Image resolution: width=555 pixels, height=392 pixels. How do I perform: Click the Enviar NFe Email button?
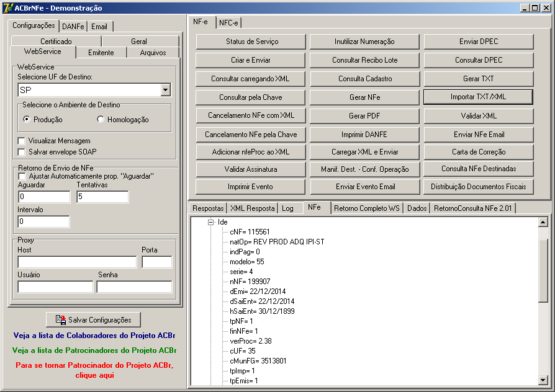(x=479, y=135)
